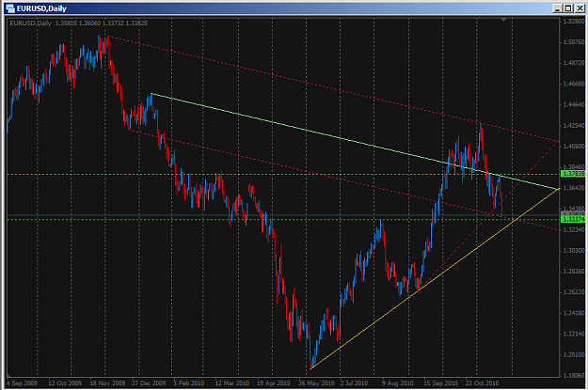Screen dimensions: 588x390
Task: Click the 1.44640 price scale label
Action: [574, 104]
